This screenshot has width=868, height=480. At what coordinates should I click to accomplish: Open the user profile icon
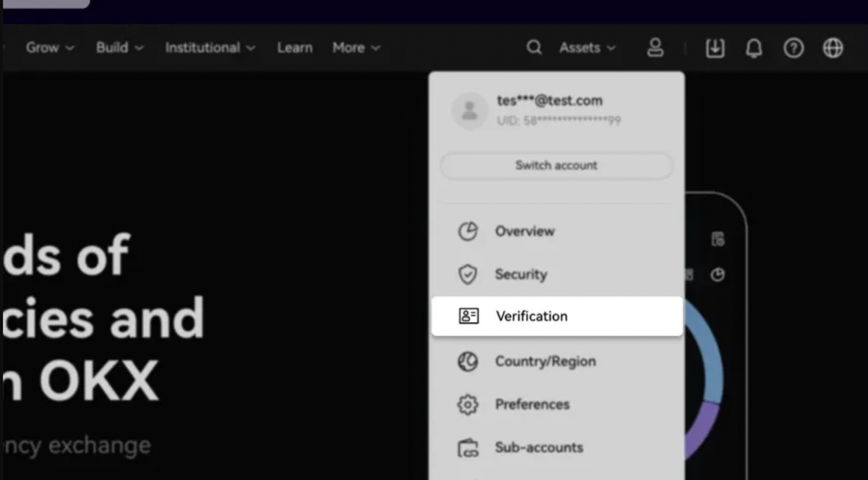(655, 48)
